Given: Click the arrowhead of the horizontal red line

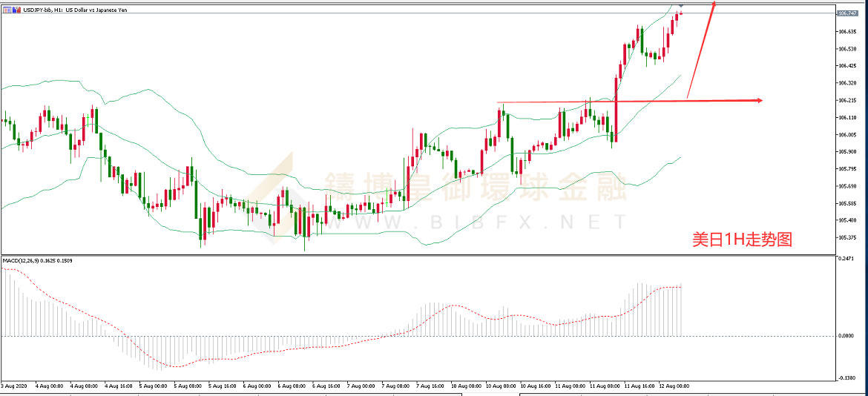Looking at the screenshot, I should click(760, 100).
